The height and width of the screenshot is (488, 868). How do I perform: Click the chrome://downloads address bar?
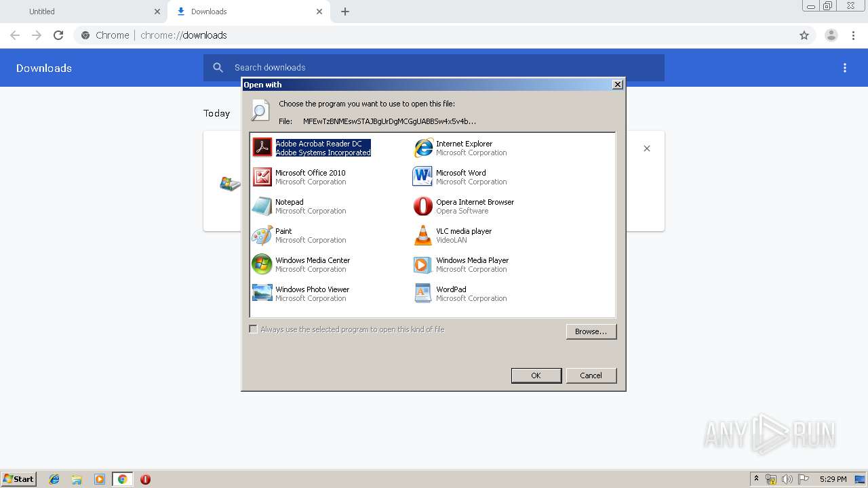click(x=434, y=35)
